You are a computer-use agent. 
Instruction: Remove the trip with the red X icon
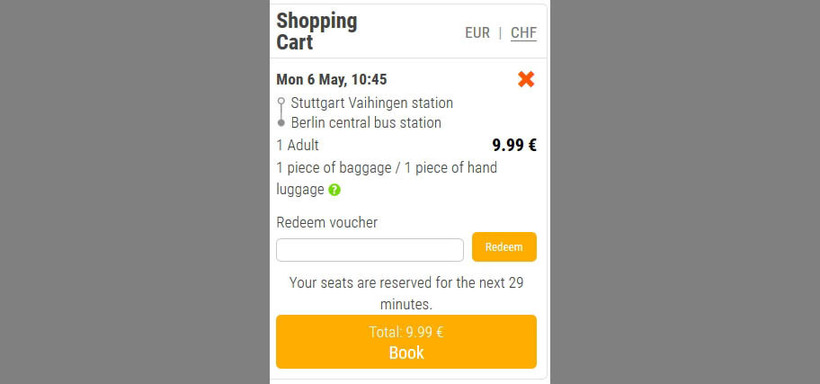point(526,80)
